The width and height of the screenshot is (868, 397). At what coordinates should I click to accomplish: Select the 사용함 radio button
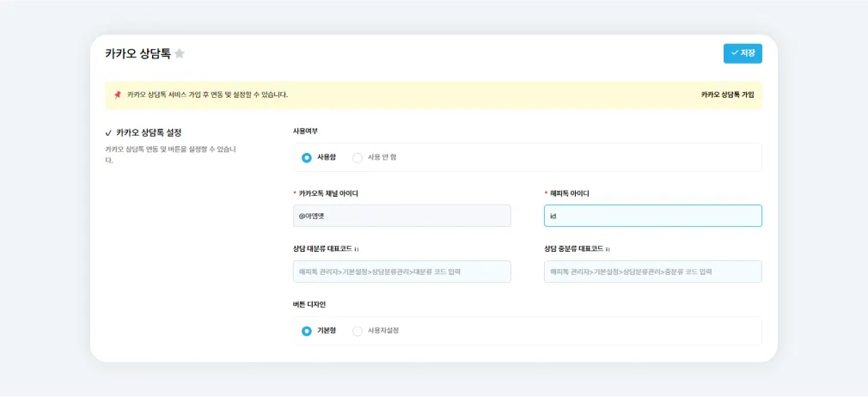(x=307, y=158)
